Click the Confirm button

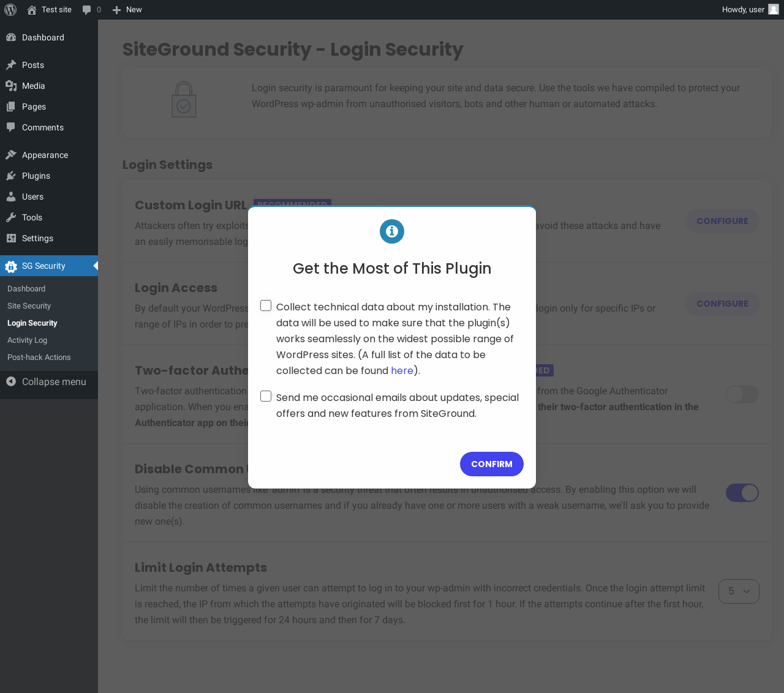click(x=492, y=464)
